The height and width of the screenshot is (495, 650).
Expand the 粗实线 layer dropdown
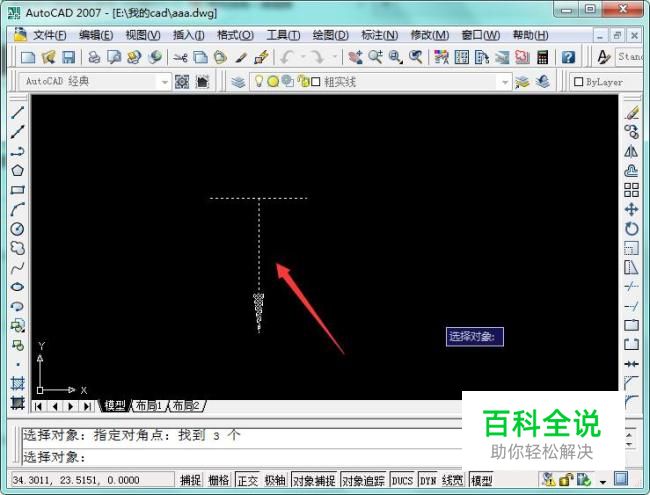(505, 82)
